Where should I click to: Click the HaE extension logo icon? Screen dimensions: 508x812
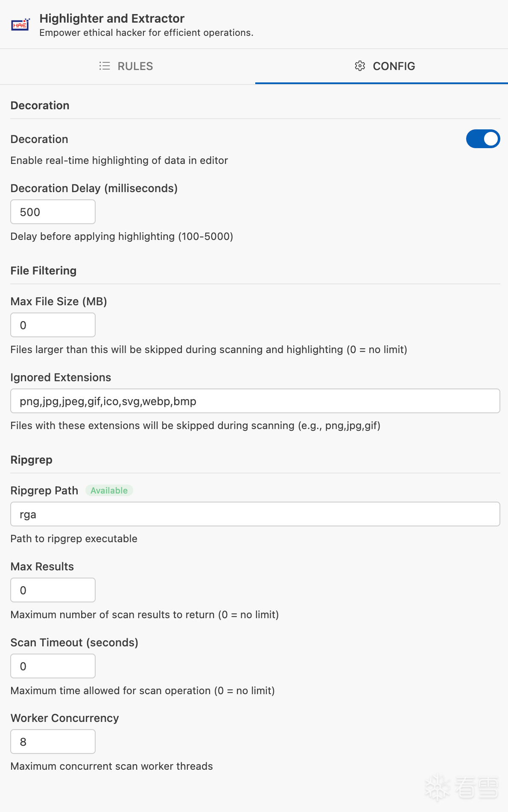[x=20, y=25]
